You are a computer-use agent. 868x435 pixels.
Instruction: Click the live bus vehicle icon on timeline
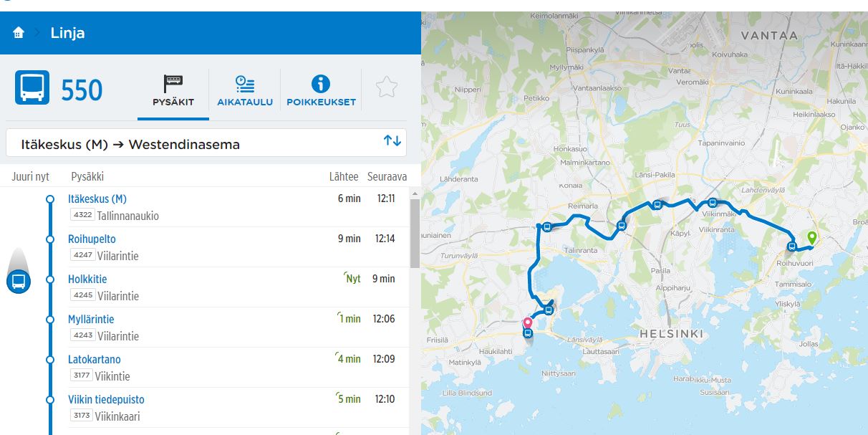[x=19, y=281]
